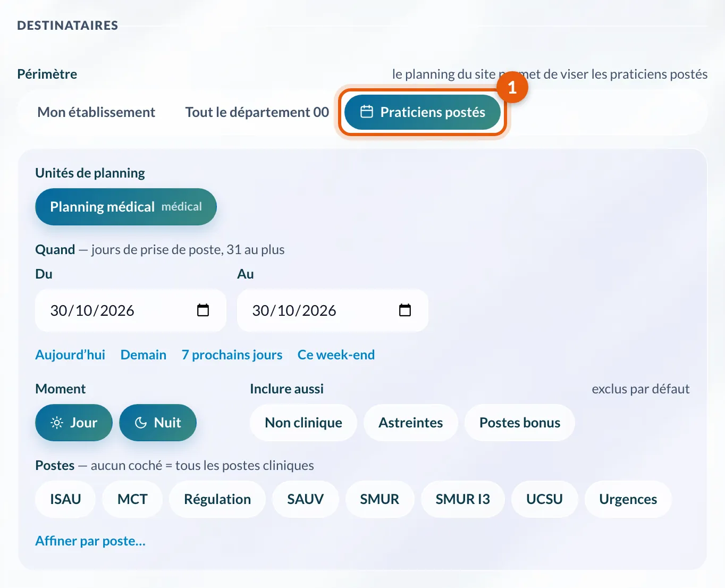The height and width of the screenshot is (588, 725).
Task: Set the date range to Demain
Action: point(144,355)
